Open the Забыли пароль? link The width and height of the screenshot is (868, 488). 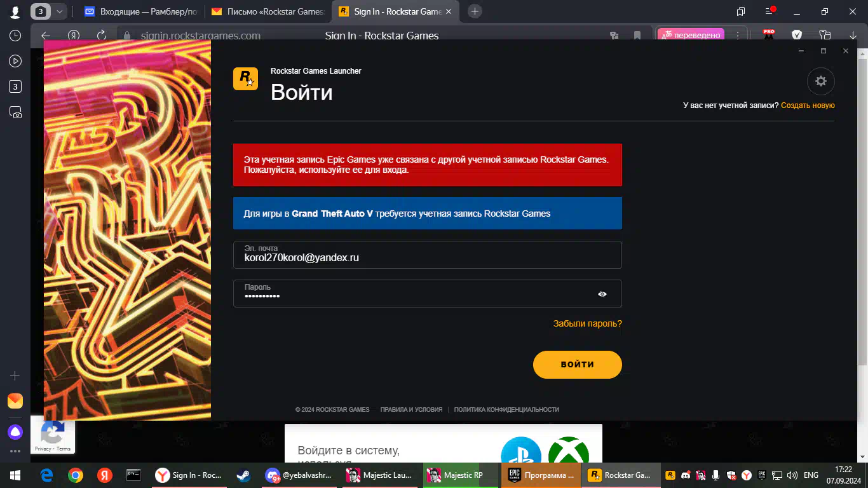click(x=588, y=323)
